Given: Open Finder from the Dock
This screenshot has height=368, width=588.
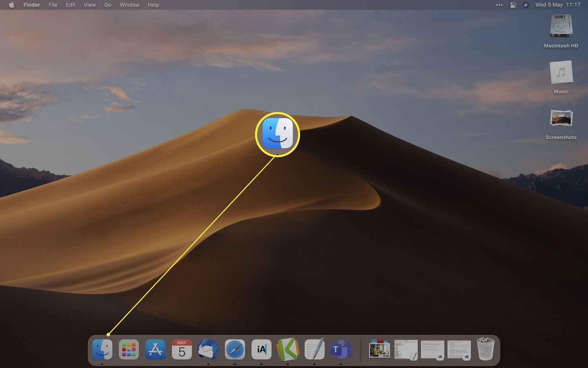Looking at the screenshot, I should tap(102, 349).
